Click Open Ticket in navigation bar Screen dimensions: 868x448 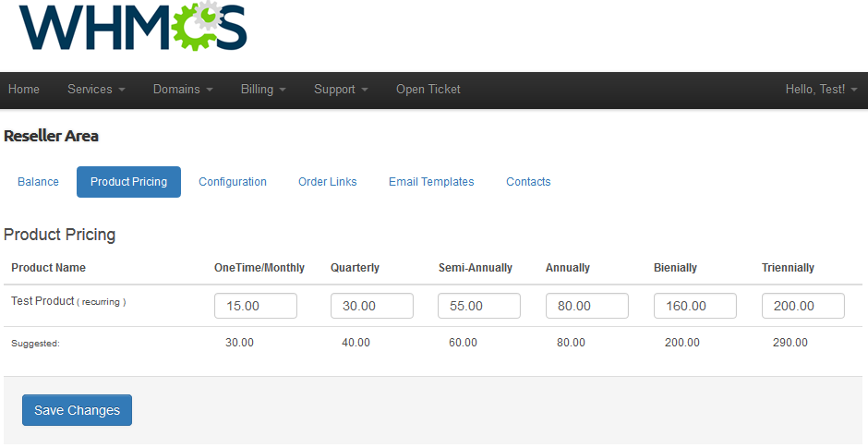point(428,90)
